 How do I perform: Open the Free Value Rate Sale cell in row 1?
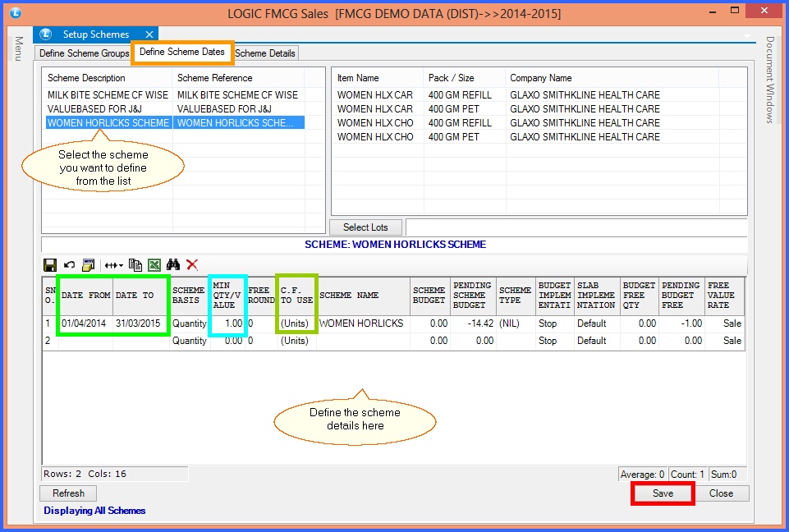(x=725, y=323)
